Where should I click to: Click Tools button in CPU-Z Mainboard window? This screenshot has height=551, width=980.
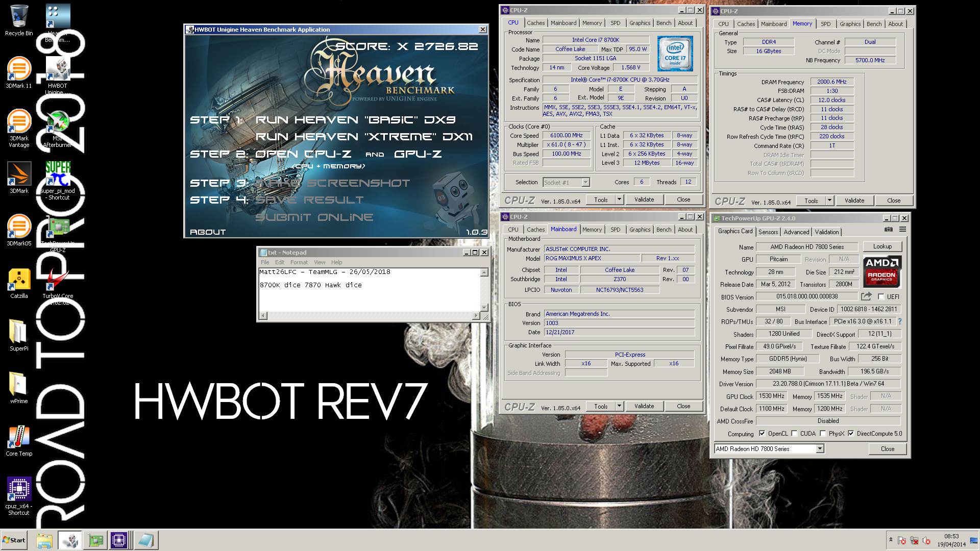(601, 406)
